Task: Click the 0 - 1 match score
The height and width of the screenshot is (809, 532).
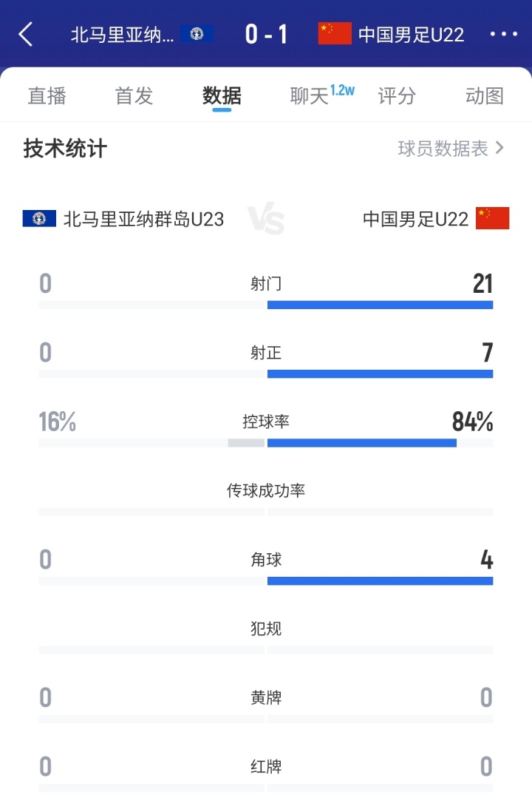Action: point(266,33)
